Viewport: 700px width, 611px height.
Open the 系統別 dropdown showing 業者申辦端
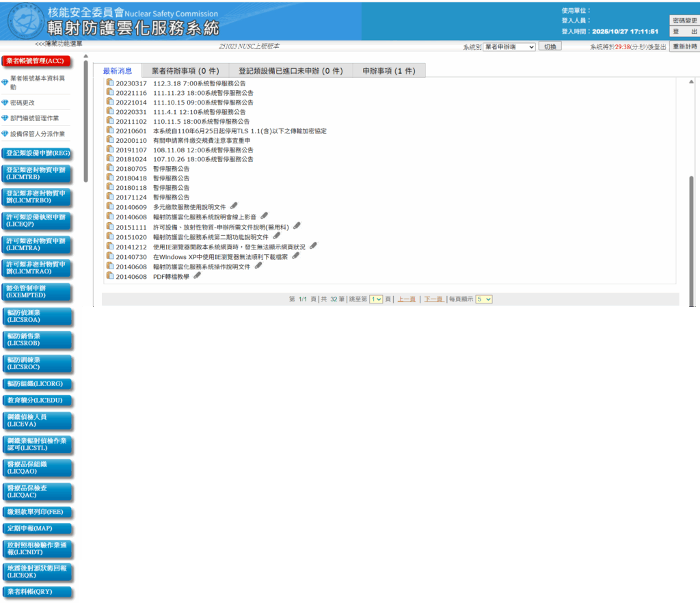pyautogui.click(x=509, y=46)
